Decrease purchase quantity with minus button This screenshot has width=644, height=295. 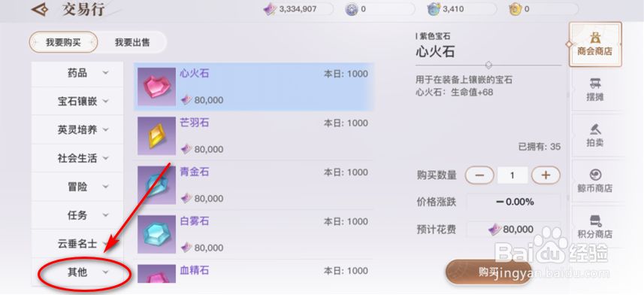click(479, 175)
